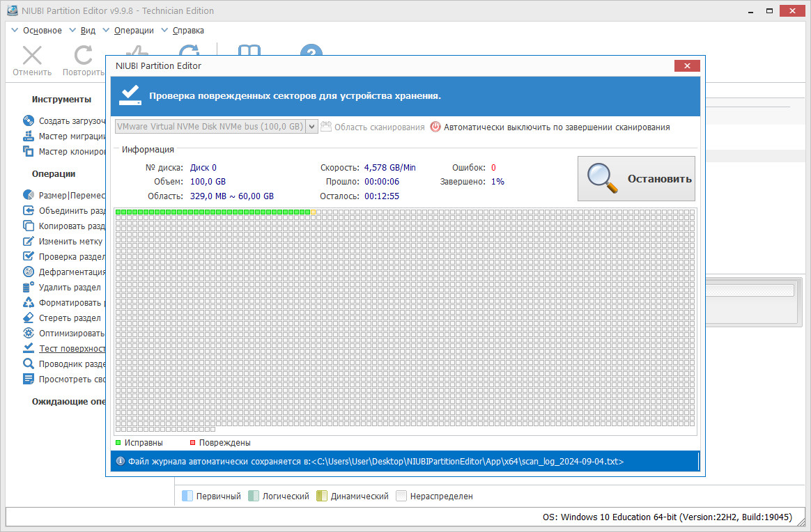The image size is (811, 532).
Task: Click the resize/move partition icon
Action: (x=29, y=195)
